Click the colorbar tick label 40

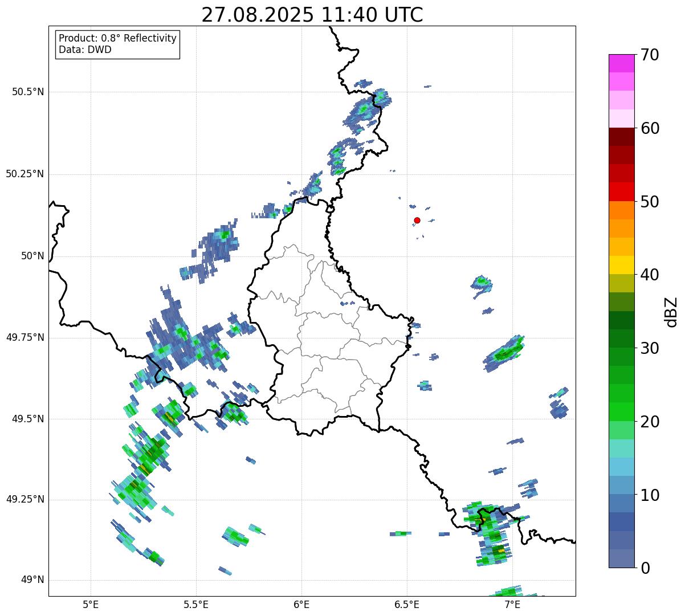coord(650,275)
